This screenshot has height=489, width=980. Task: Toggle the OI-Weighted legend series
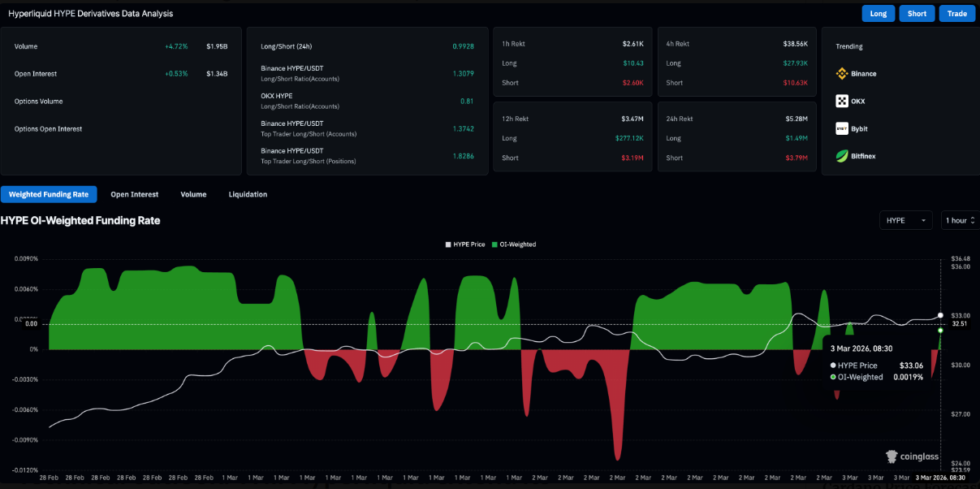pyautogui.click(x=516, y=244)
